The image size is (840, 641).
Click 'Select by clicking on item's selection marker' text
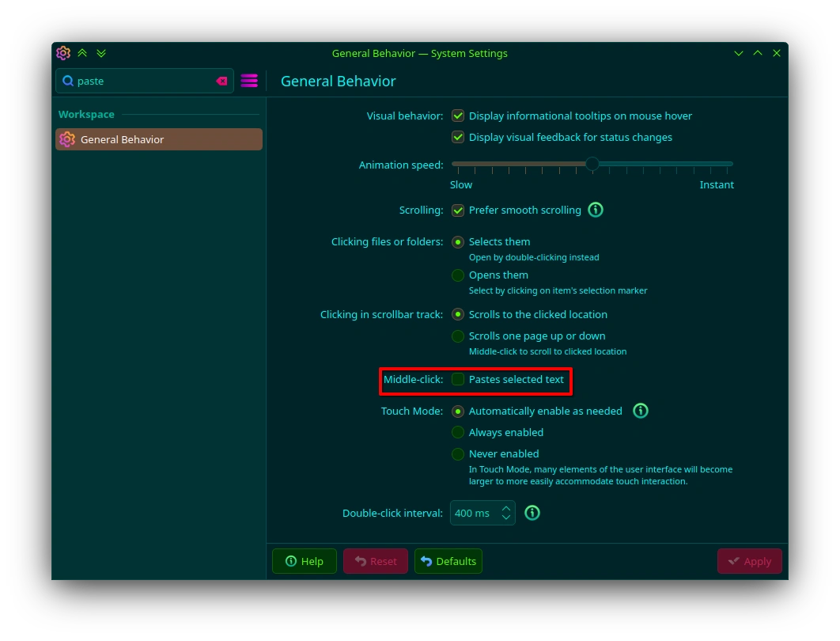coord(558,290)
